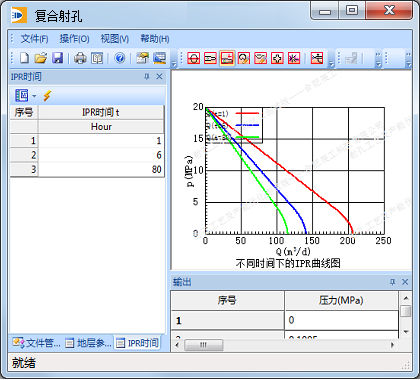Image resolution: width=420 pixels, height=380 pixels.
Task: Open print preview icon
Action: (97, 58)
